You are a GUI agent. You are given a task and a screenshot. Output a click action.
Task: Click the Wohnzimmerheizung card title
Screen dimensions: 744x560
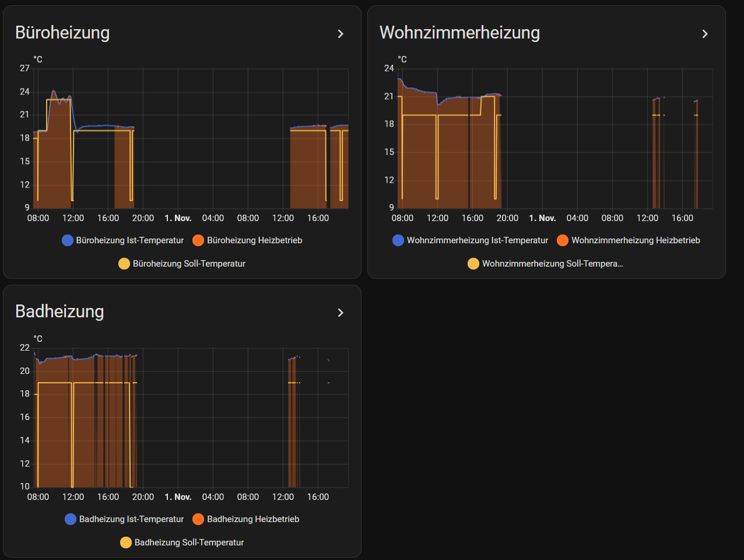[459, 33]
